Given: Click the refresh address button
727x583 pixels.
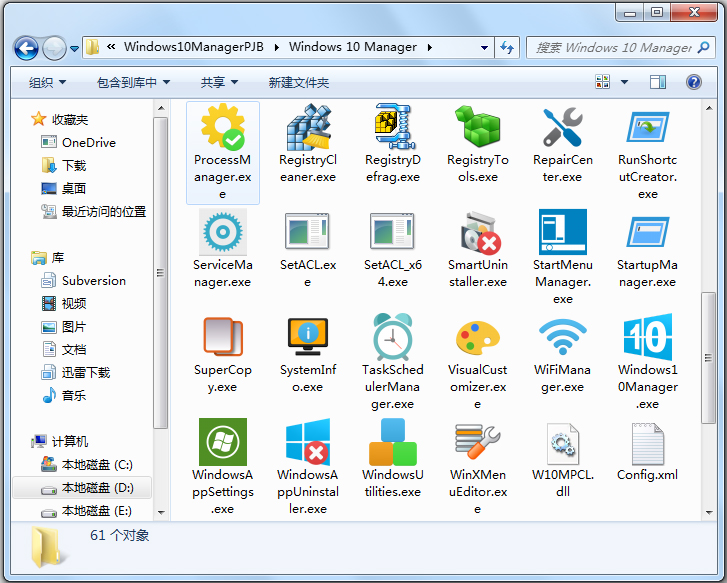Looking at the screenshot, I should click(507, 47).
